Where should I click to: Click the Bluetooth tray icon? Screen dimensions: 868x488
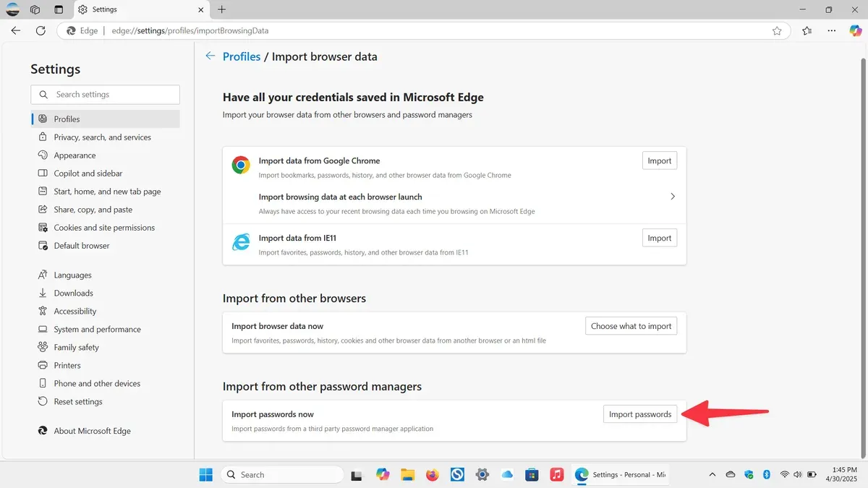click(x=767, y=475)
